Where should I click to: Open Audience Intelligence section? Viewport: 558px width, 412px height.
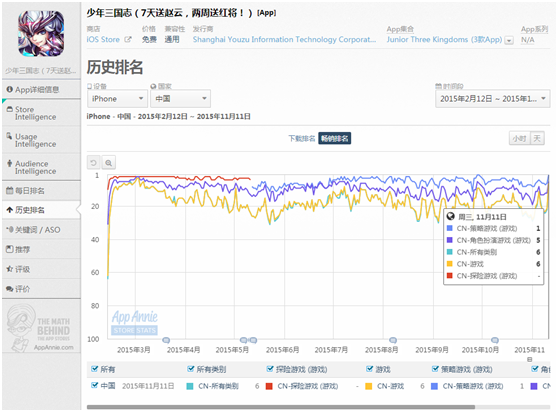click(41, 167)
